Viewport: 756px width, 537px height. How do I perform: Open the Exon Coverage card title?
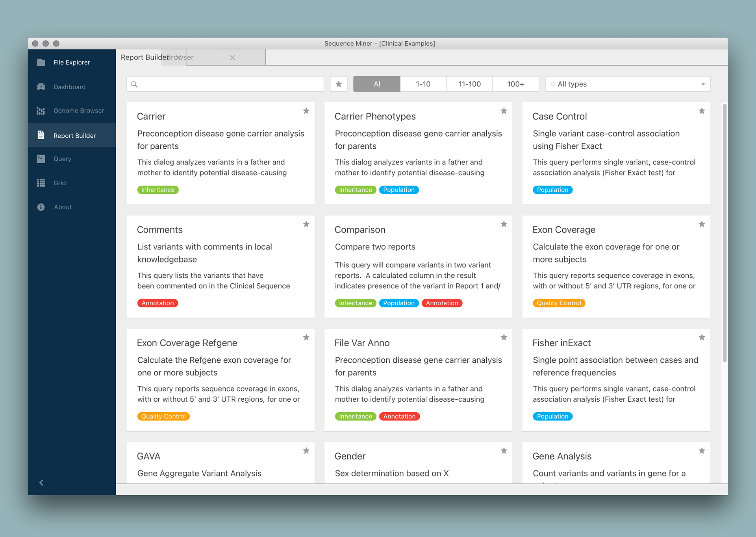coord(564,230)
